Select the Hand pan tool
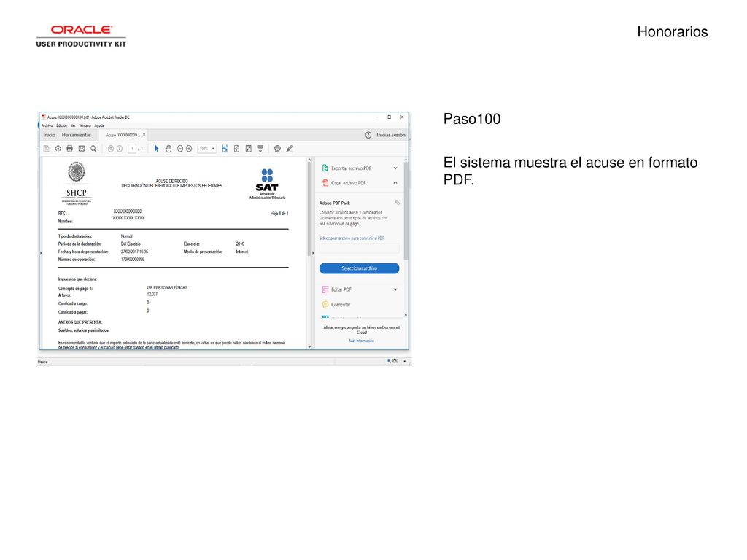747x560 pixels. click(x=169, y=149)
